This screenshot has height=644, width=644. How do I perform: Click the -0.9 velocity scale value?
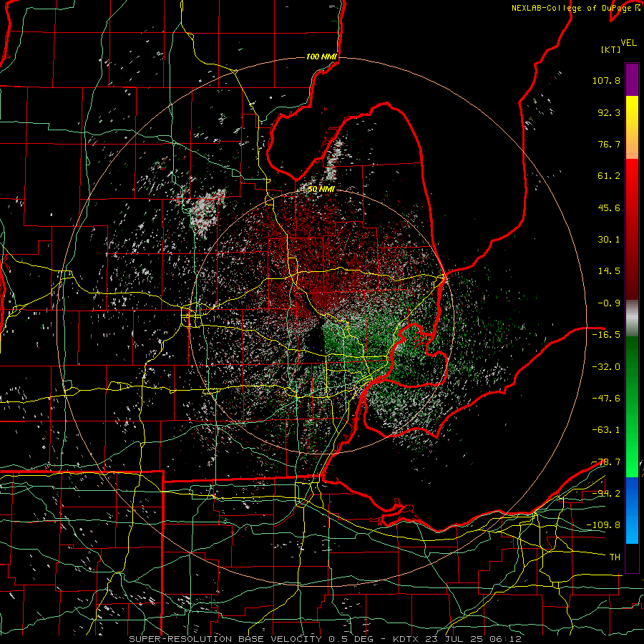coord(609,303)
